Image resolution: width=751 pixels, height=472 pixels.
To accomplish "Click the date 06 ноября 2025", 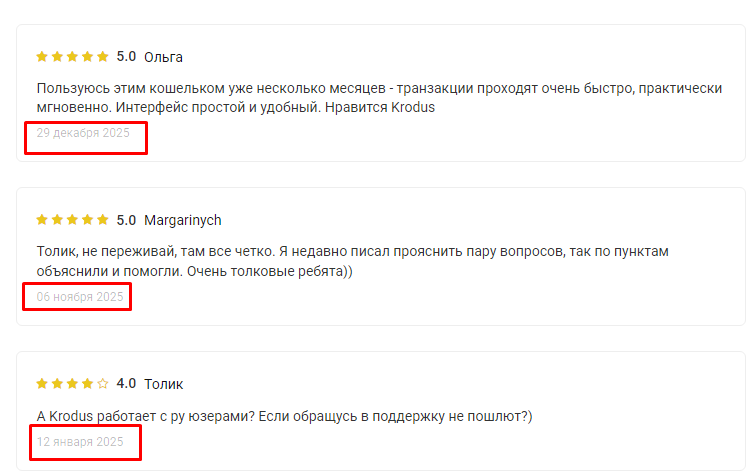I will (80, 297).
